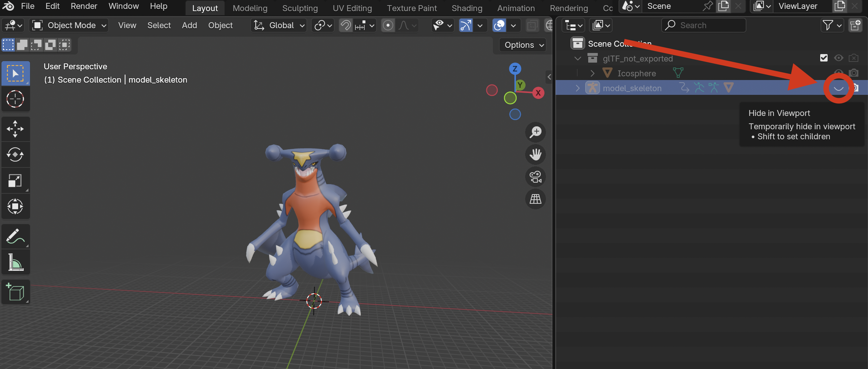Image resolution: width=868 pixels, height=369 pixels.
Task: Open object type visibility dropdown
Action: [x=443, y=26]
